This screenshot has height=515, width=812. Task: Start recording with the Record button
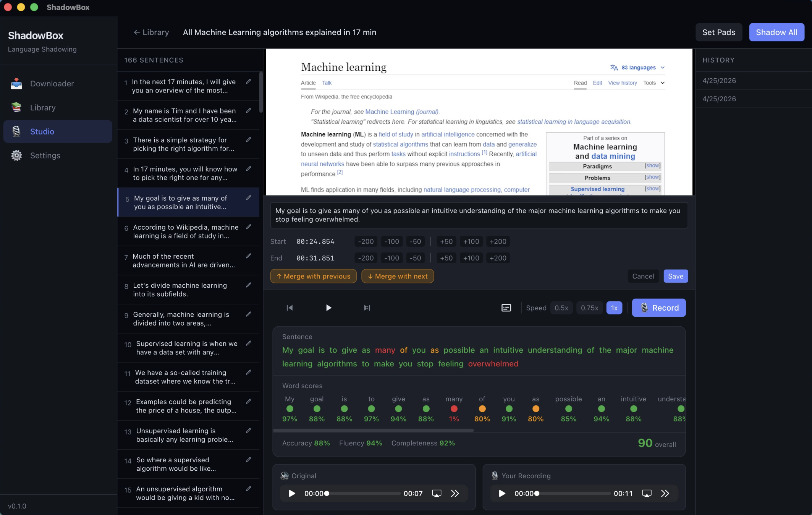pos(659,308)
